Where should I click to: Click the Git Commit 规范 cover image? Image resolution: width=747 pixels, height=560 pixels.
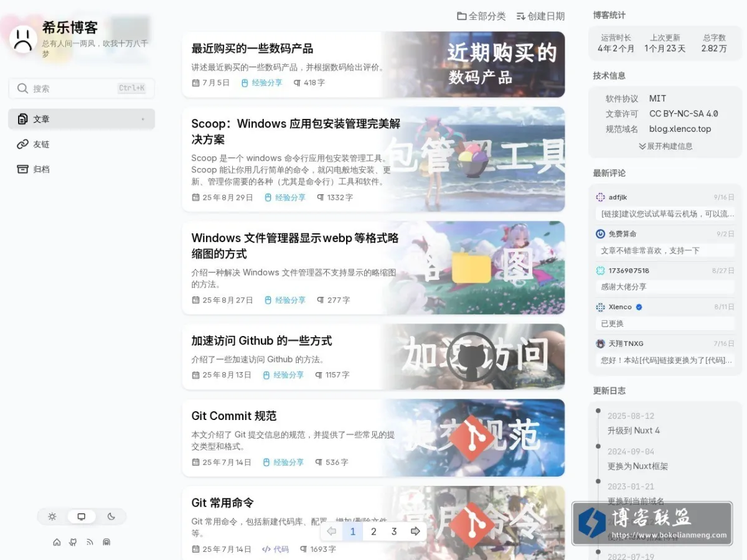tap(474, 438)
